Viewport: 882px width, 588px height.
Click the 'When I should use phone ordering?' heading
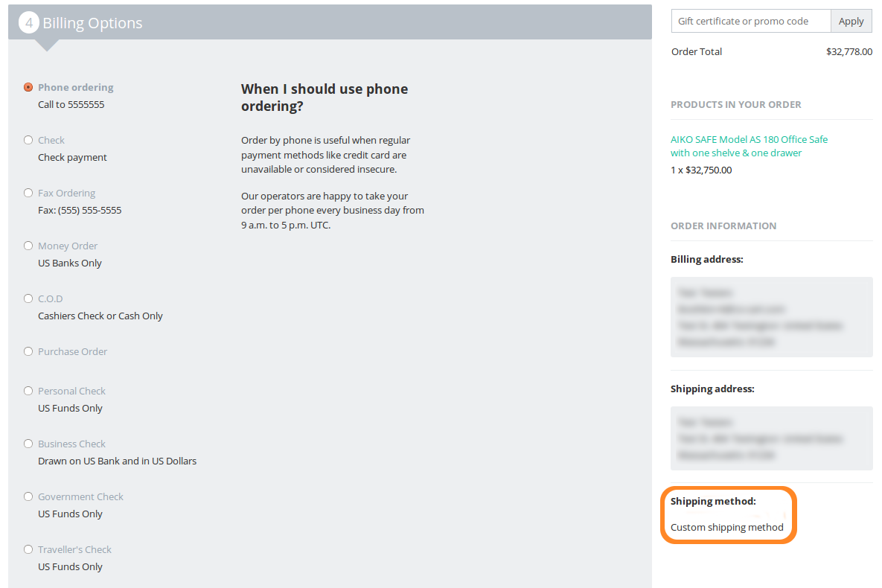click(x=325, y=98)
